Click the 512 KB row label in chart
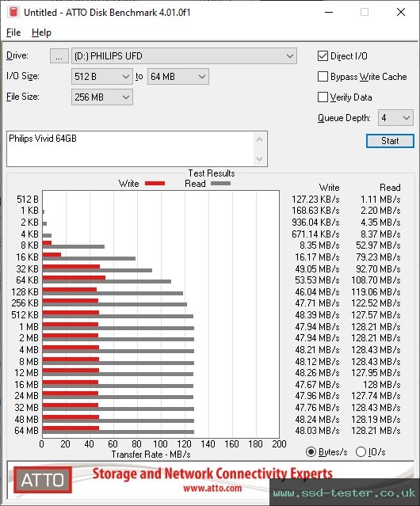This screenshot has height=506, width=420. [25, 315]
